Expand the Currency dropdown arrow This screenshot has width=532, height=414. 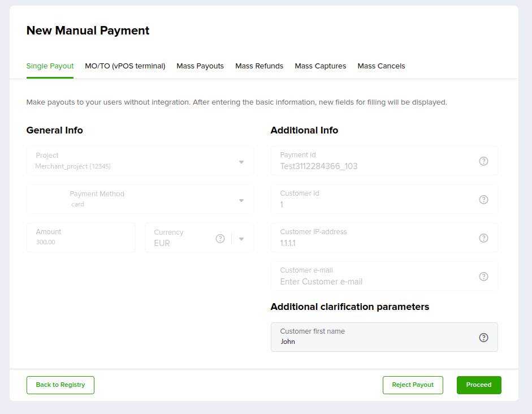[x=241, y=239]
